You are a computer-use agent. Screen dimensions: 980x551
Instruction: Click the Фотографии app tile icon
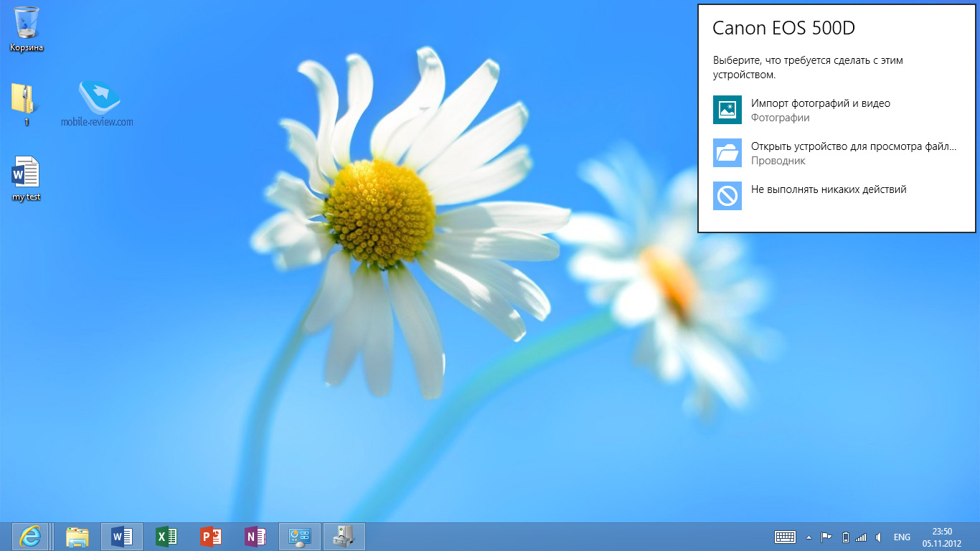pos(727,110)
